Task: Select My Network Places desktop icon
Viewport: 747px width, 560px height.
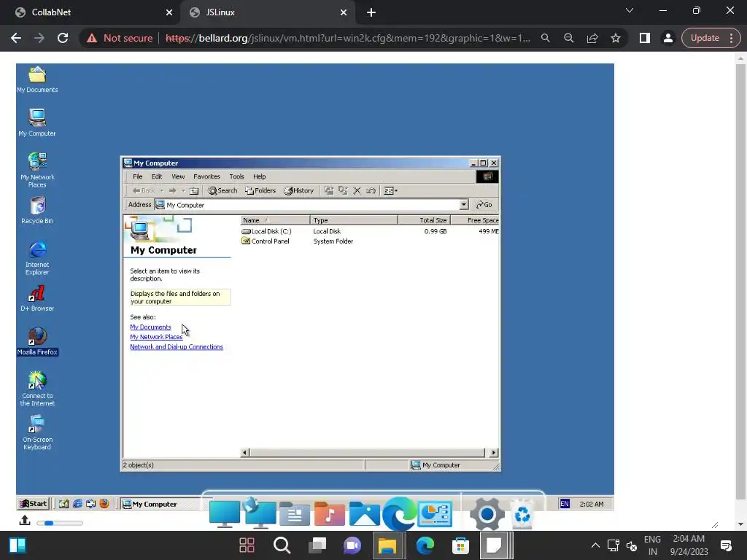Action: point(37,170)
